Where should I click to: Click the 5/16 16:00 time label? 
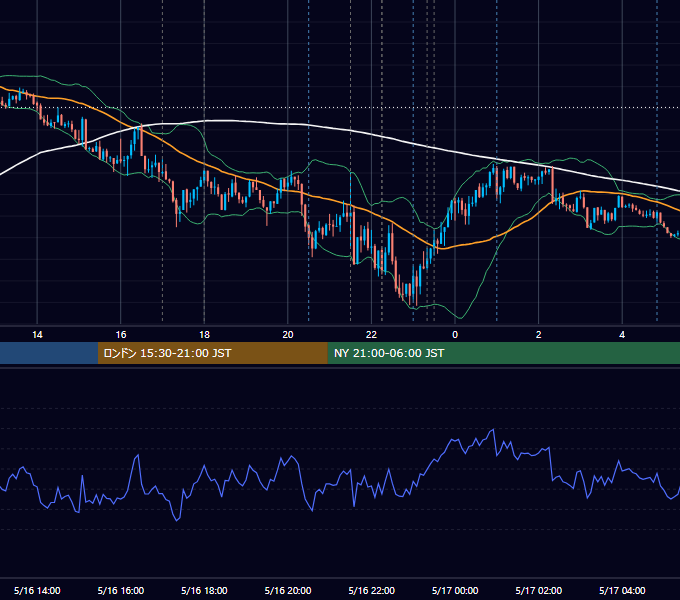pos(121,590)
